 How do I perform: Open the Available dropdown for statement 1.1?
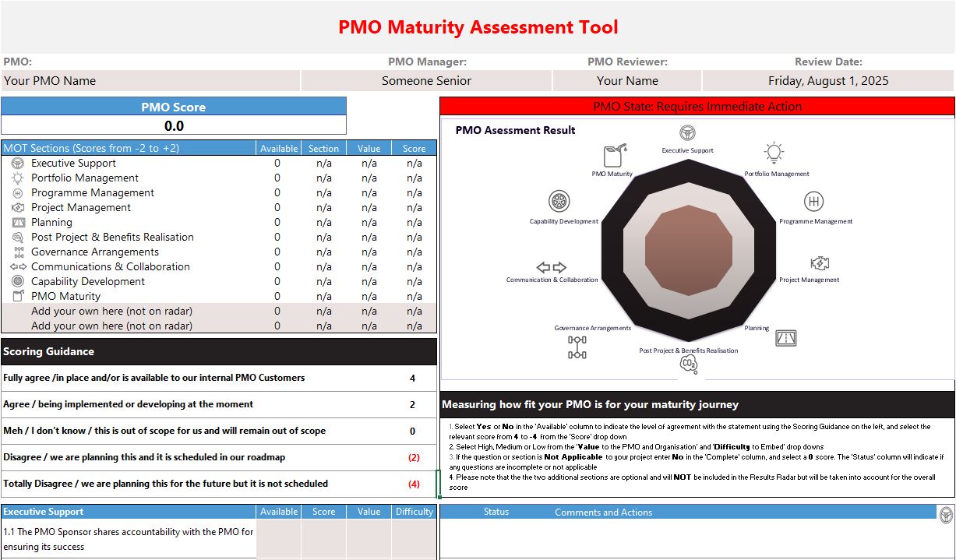click(x=278, y=539)
